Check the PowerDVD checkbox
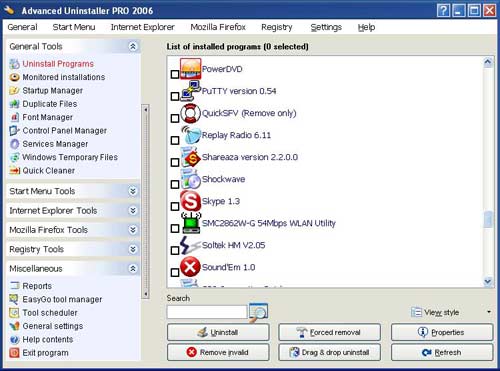Image resolution: width=500 pixels, height=371 pixels. coord(175,74)
